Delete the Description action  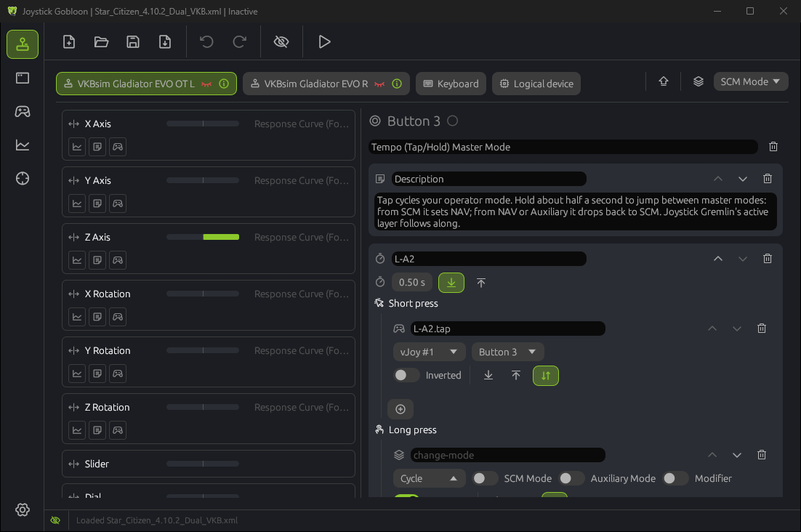(768, 179)
